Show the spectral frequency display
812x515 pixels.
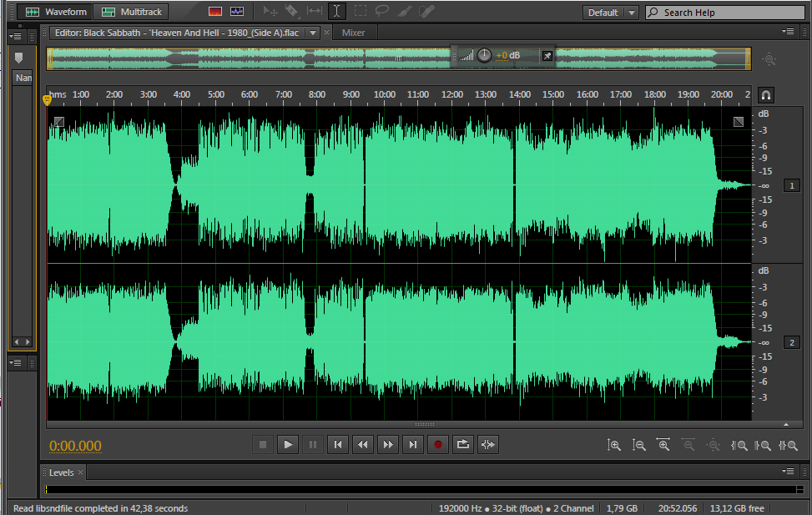click(x=215, y=12)
